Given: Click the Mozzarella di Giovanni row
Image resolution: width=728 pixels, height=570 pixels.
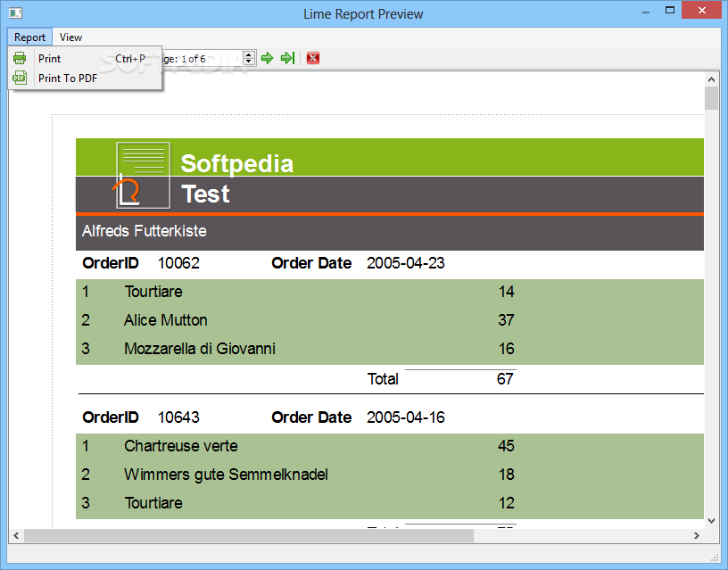Looking at the screenshot, I should [390, 349].
